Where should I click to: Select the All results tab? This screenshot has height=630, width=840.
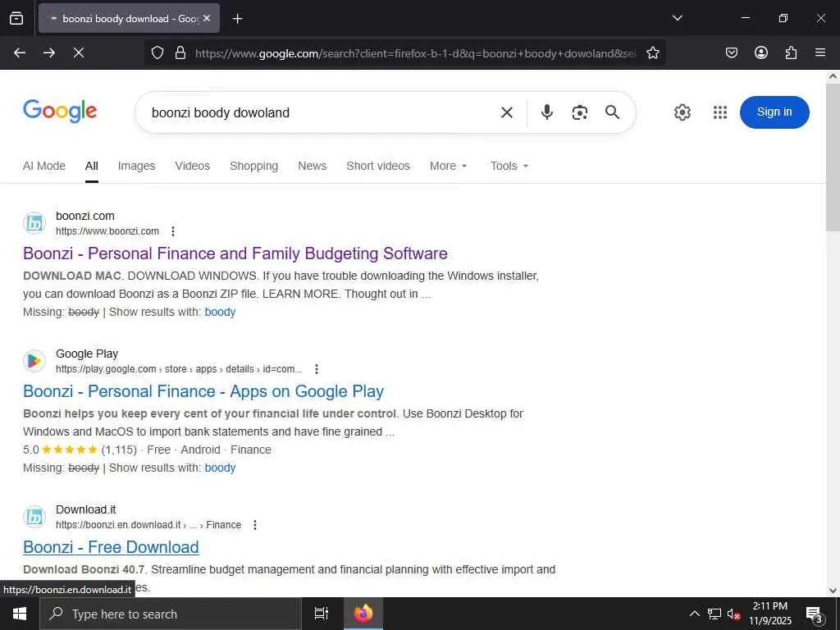click(92, 166)
